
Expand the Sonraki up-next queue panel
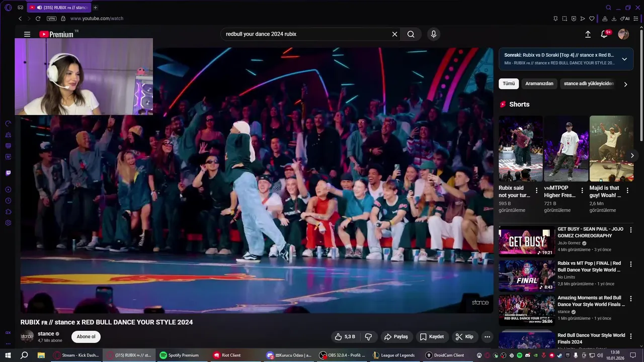pos(624,59)
